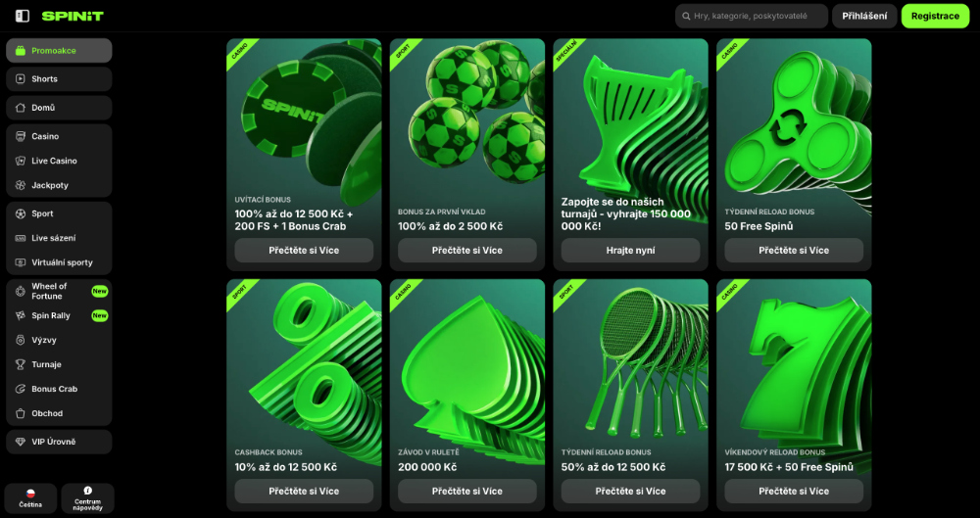
Task: Click the SPINiT logo
Action: (x=73, y=16)
